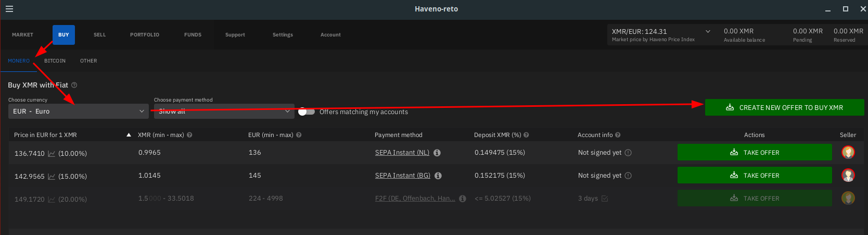Viewport: 868px width, 235px height.
Task: Take the 136.7410 EUR offer
Action: click(x=755, y=152)
